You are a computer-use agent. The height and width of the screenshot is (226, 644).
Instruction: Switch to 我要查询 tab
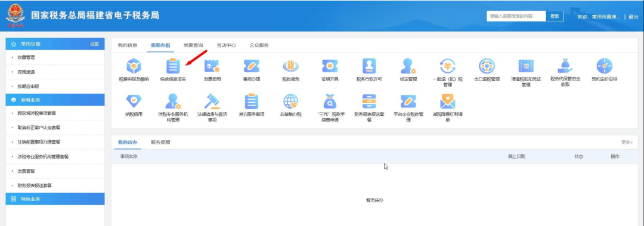(x=193, y=45)
